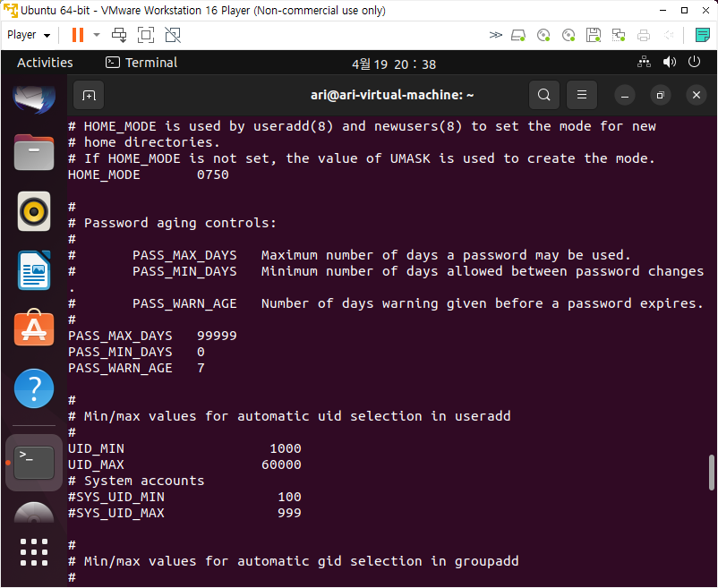This screenshot has width=718, height=588.
Task: Enter VMware full screen mode
Action: pos(146,35)
